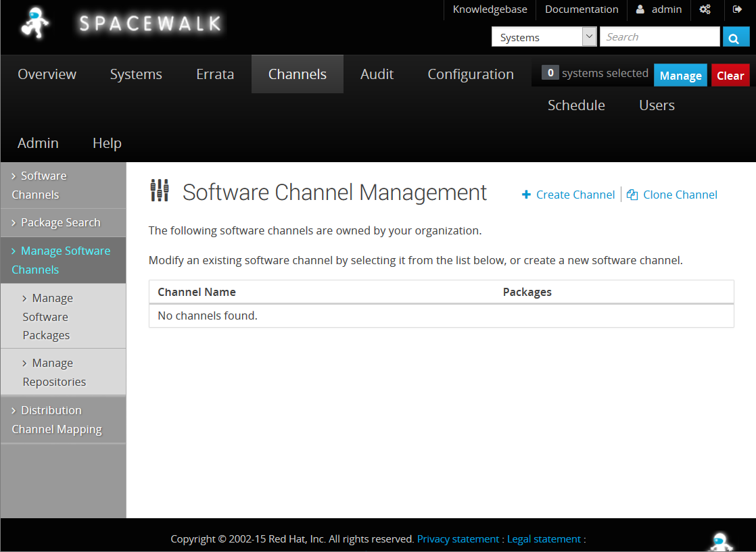Open the Systems search type dropdown
Image resolution: width=756 pixels, height=552 pixels.
coord(544,37)
